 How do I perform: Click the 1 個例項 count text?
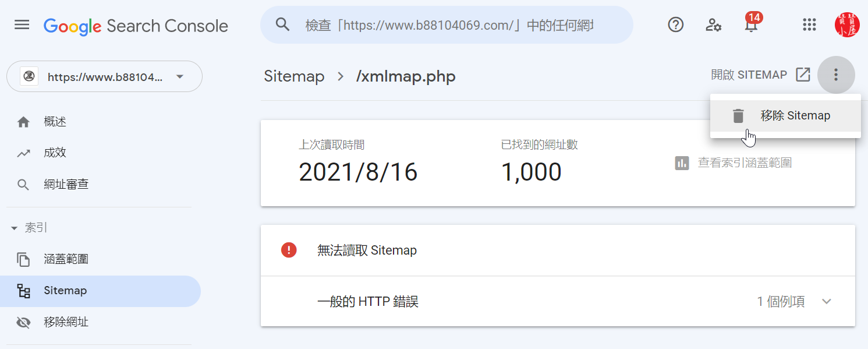pyautogui.click(x=781, y=302)
